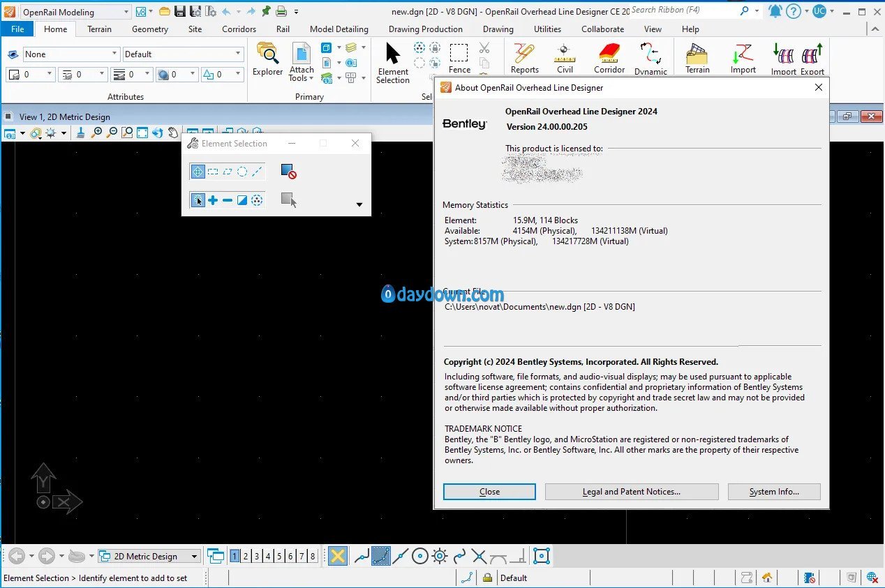Select the Civil tool icon
The height and width of the screenshot is (588, 885).
tap(565, 59)
